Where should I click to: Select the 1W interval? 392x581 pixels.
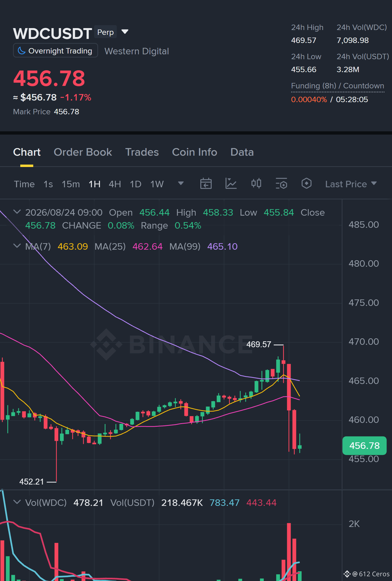[157, 184]
